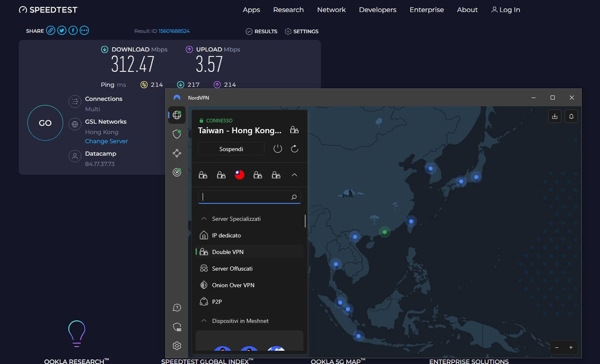Select Server Offuscati option

250,269
